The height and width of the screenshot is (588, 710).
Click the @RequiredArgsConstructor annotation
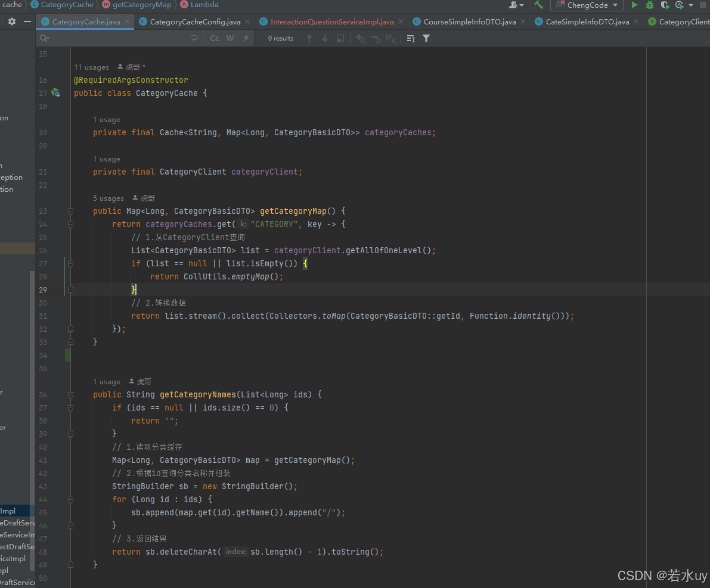[131, 80]
